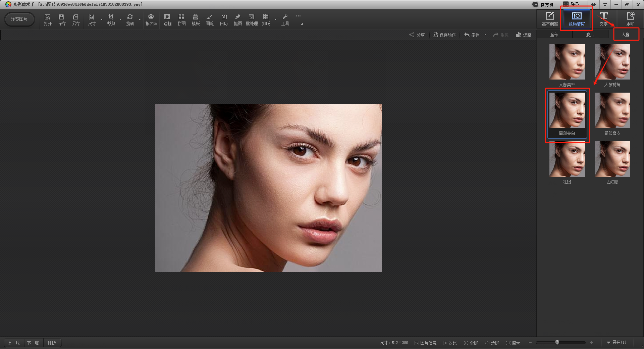Expand the 展开(1) panel at bottom right
Viewport: 644px width, 349px height.
point(616,342)
